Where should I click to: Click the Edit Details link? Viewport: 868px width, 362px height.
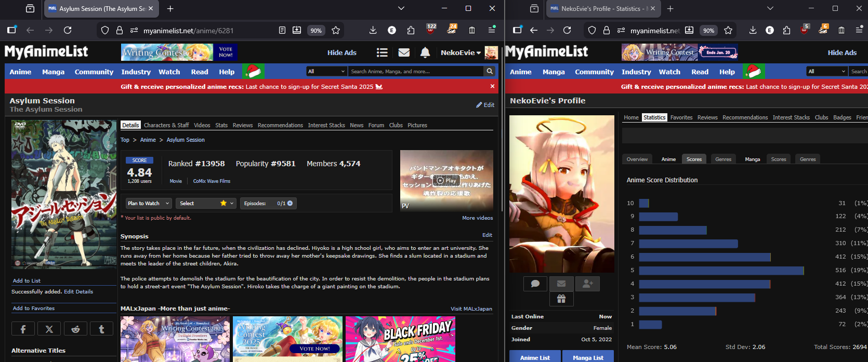pyautogui.click(x=78, y=292)
